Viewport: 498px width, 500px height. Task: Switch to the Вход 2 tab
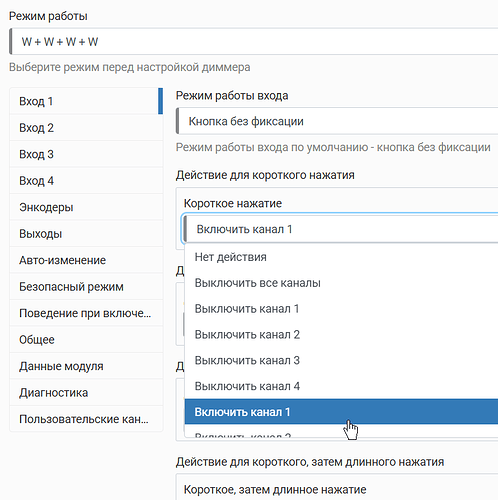coord(86,128)
